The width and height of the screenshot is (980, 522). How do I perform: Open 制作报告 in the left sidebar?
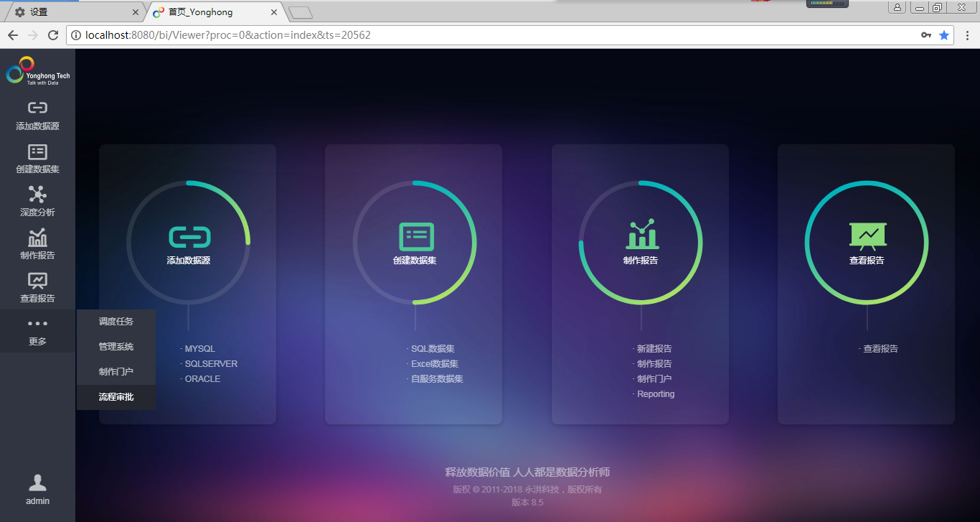(x=37, y=244)
